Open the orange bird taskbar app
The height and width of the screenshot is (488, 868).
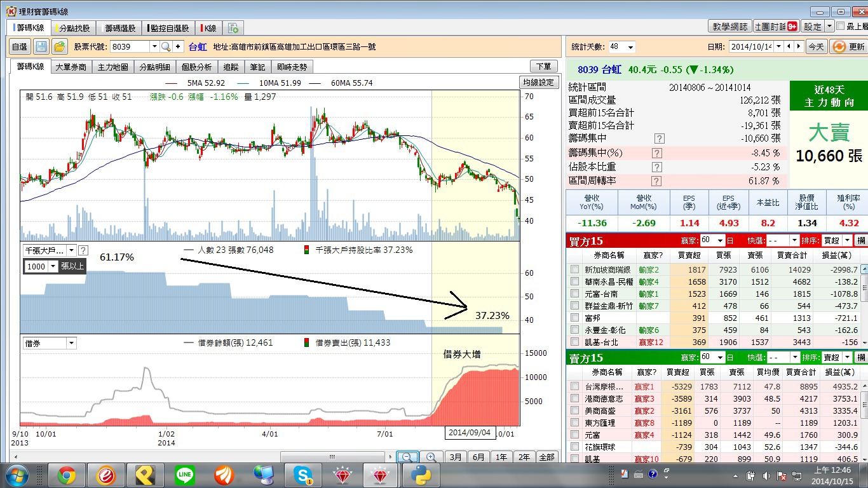point(224,475)
